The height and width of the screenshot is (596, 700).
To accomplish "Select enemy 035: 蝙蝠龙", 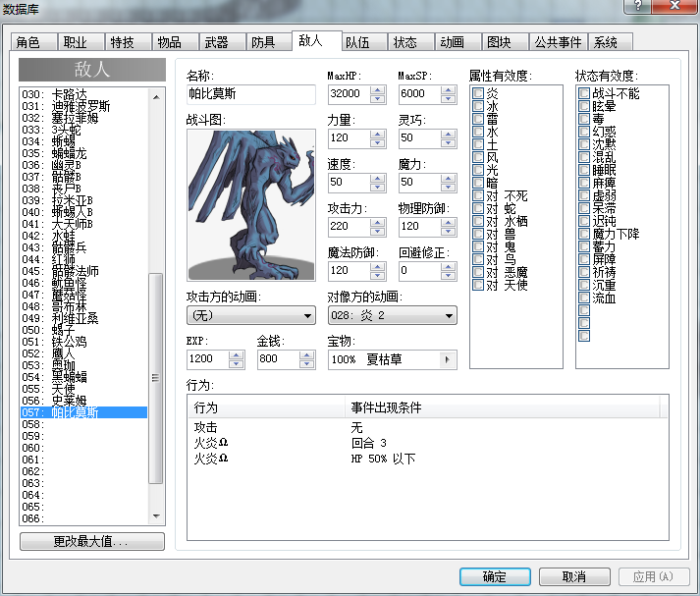I will (x=83, y=153).
